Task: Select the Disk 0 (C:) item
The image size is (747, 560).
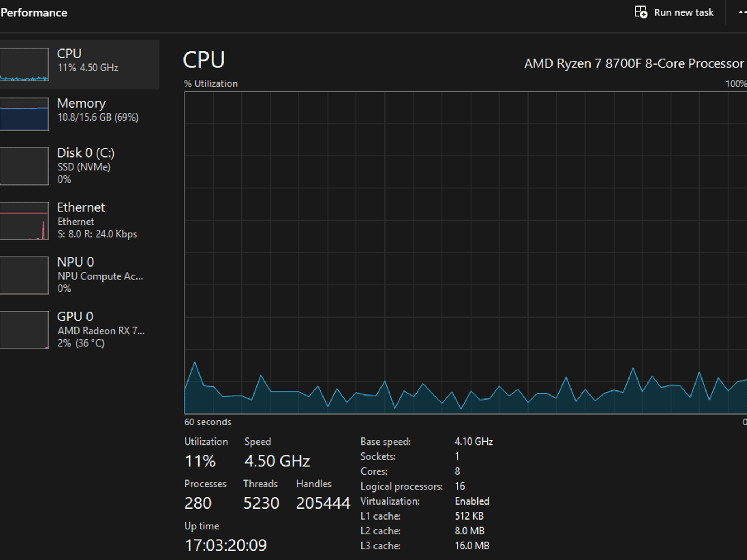Action: pos(80,166)
